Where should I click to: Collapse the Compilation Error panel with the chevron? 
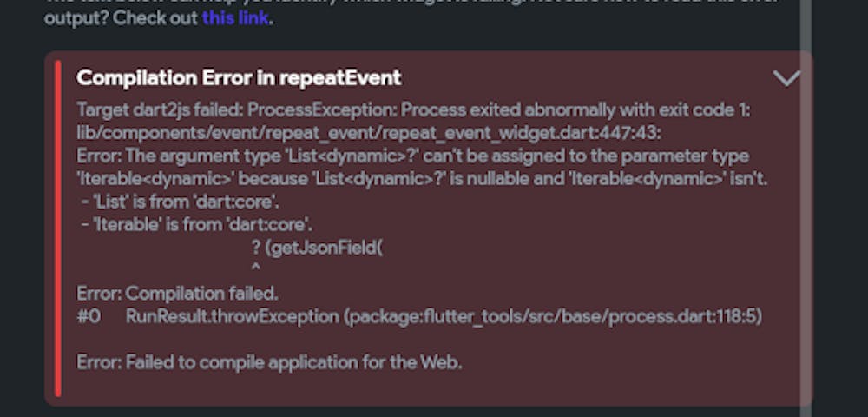pyautogui.click(x=786, y=79)
